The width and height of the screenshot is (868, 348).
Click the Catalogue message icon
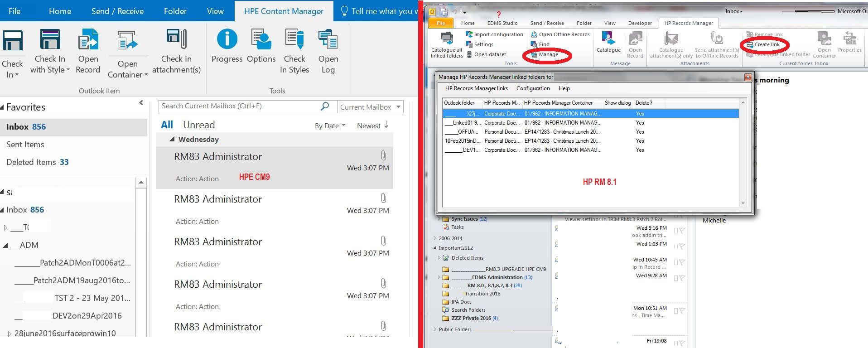(608, 38)
